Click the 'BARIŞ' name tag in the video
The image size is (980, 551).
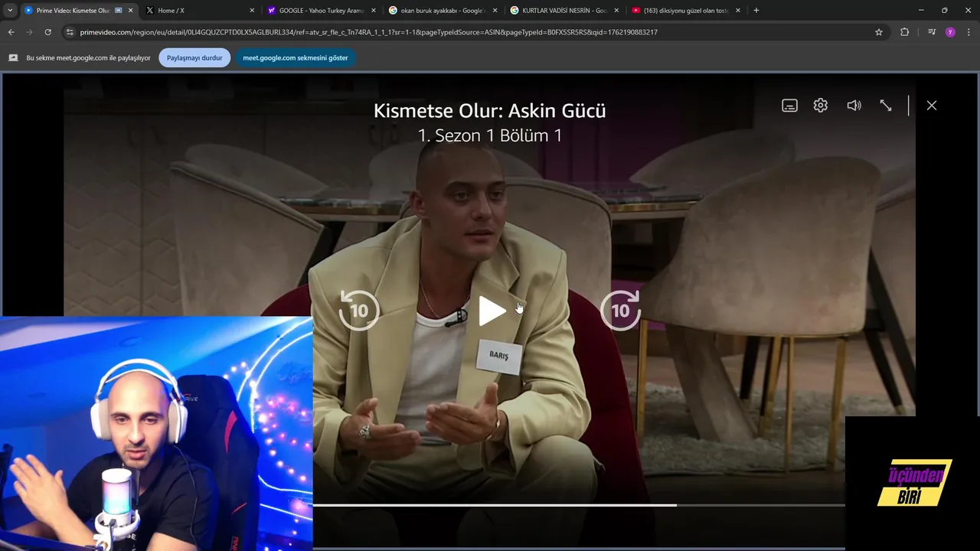(499, 356)
